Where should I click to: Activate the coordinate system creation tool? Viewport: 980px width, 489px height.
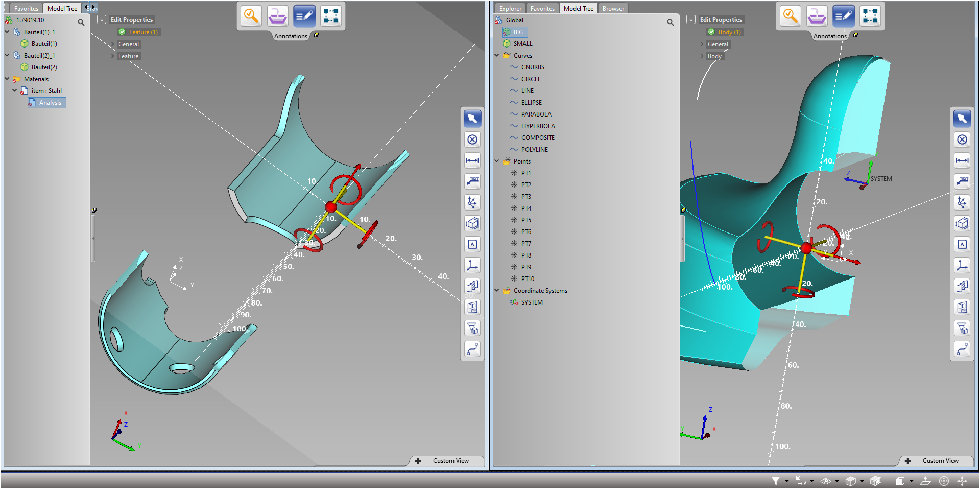[x=472, y=265]
